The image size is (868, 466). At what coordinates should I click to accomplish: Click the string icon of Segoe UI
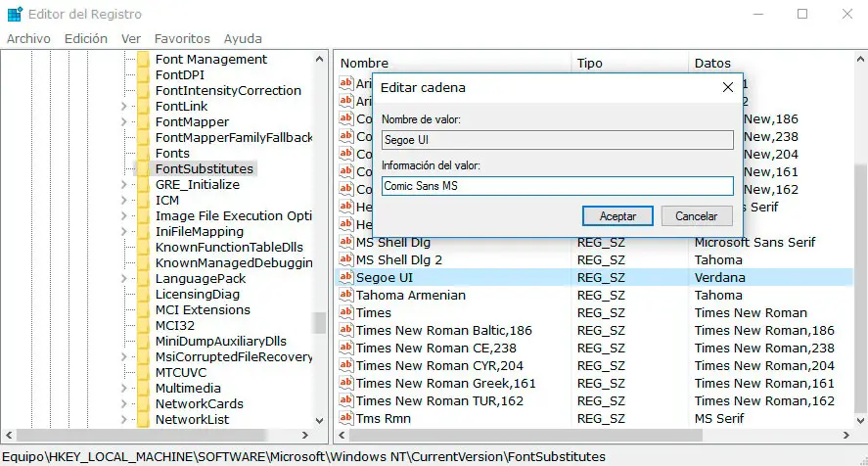point(346,277)
